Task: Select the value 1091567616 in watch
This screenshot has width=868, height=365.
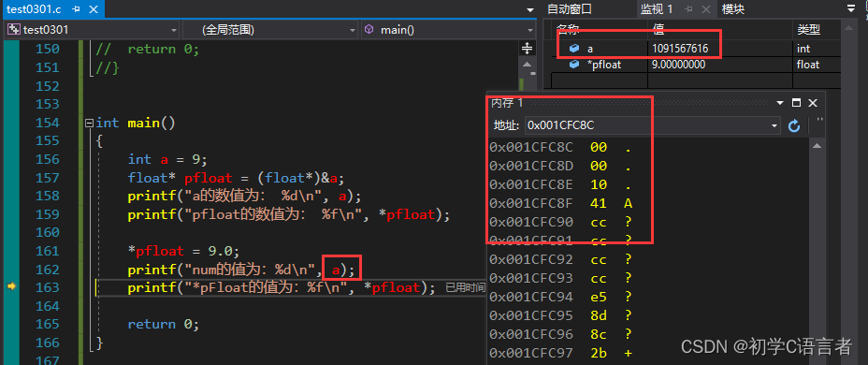Action: click(680, 49)
